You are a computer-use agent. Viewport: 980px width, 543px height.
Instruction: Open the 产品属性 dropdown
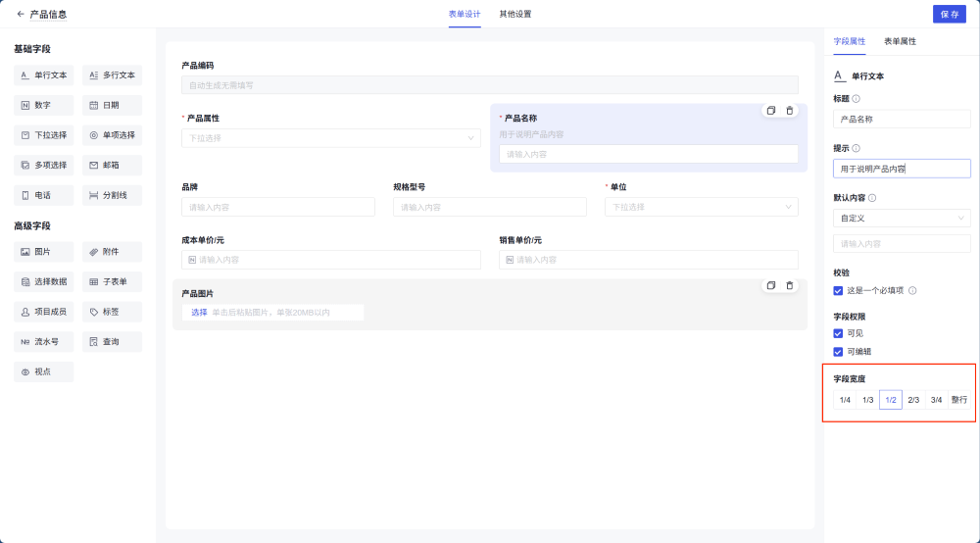(330, 138)
